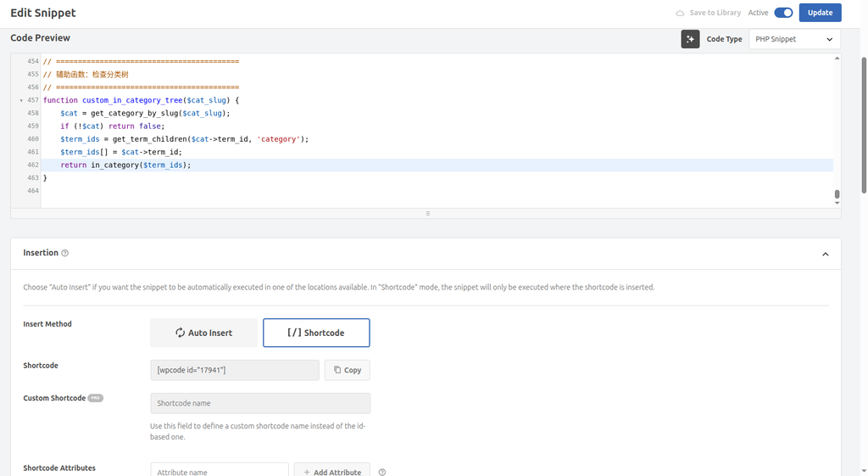Click the get_term_children code line
Viewport: 868px width, 476px height.
(184, 139)
